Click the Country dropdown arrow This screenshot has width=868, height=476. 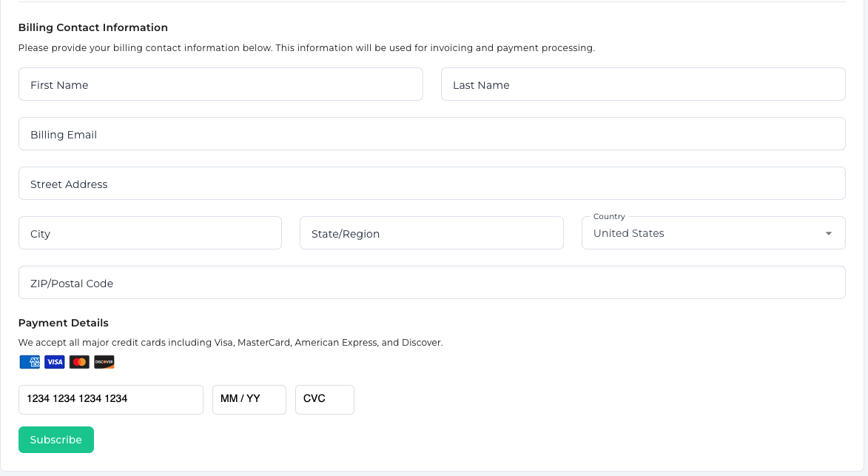(829, 234)
